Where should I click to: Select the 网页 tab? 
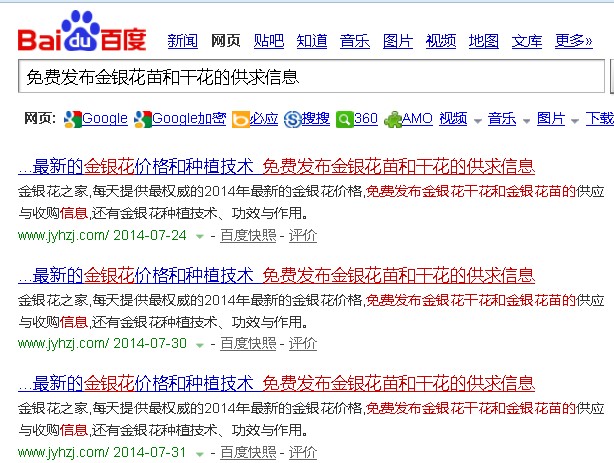pyautogui.click(x=226, y=41)
